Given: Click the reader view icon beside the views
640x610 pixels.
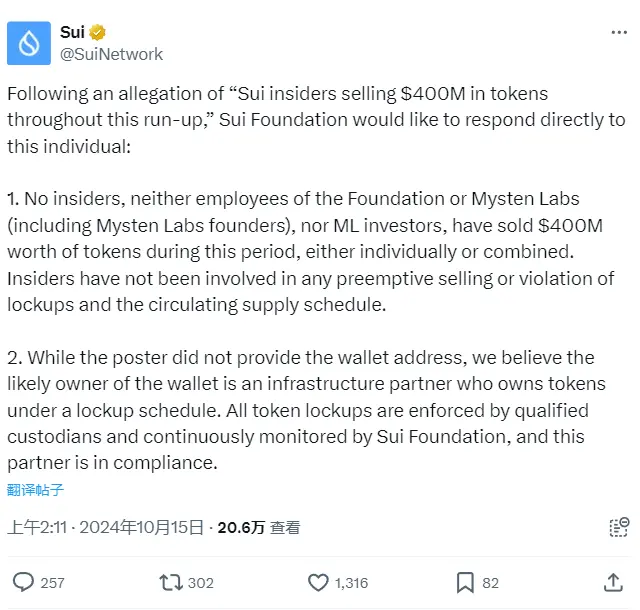Looking at the screenshot, I should pos(619,527).
